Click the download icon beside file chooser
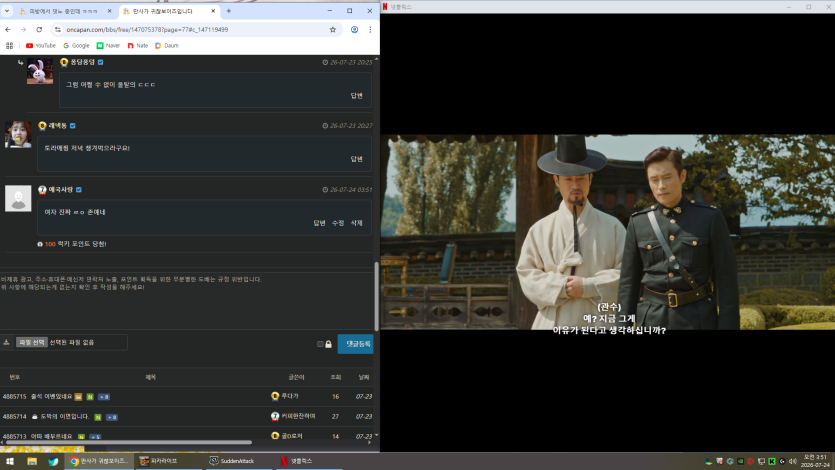The image size is (835, 470). 6,342
